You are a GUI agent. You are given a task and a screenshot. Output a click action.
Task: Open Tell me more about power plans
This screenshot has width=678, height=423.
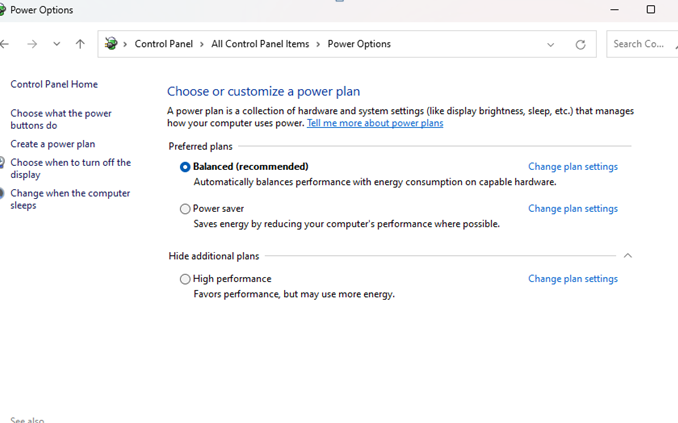click(374, 123)
